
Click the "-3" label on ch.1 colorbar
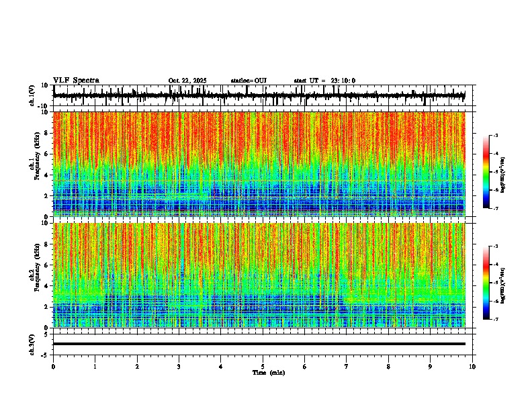tap(496, 135)
